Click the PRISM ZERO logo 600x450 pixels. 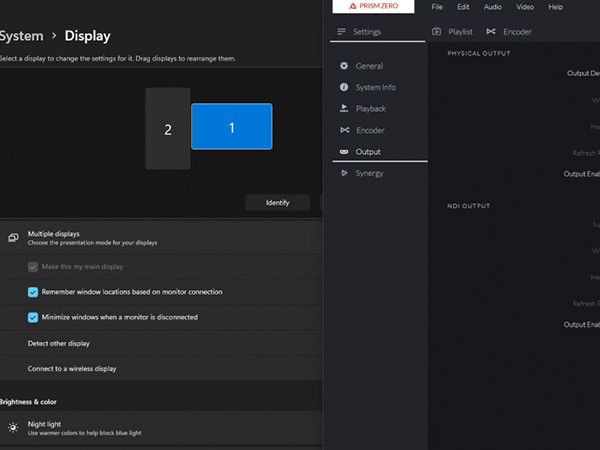(x=373, y=6)
